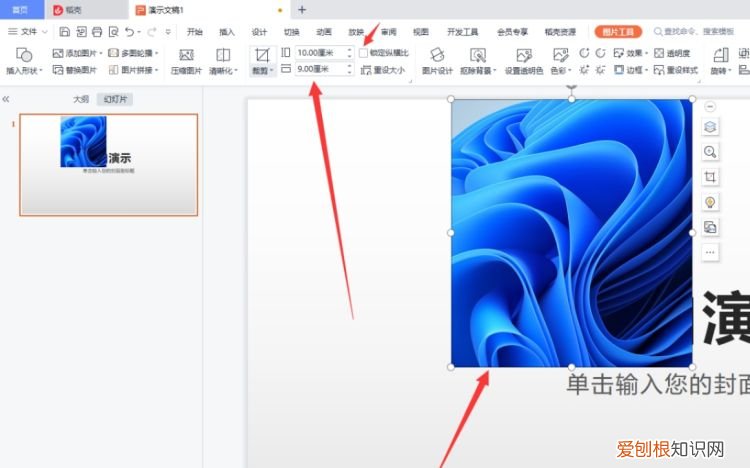Click the up stepper of the 10.00厘米 height field
Screen dimensions: 750x468
tap(350, 50)
